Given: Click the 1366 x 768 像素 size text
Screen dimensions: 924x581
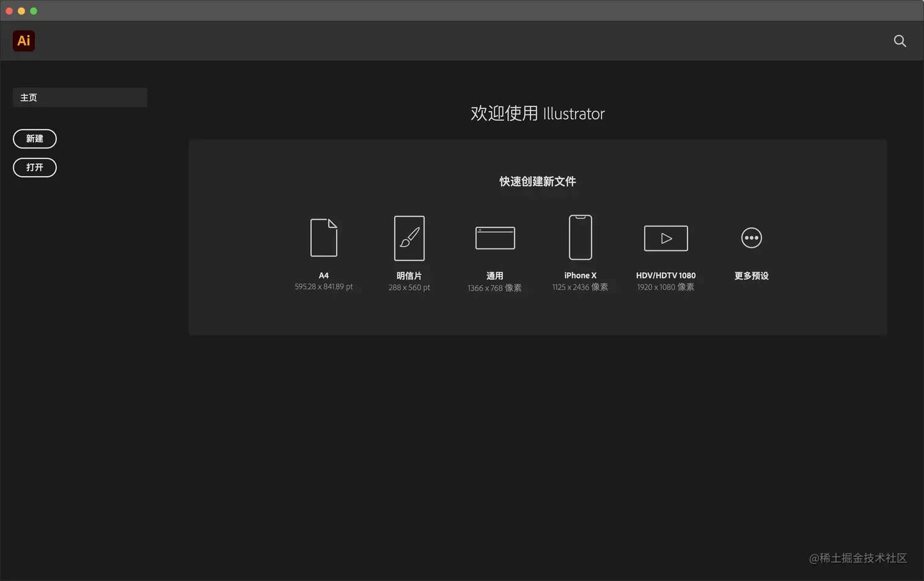Looking at the screenshot, I should 495,288.
